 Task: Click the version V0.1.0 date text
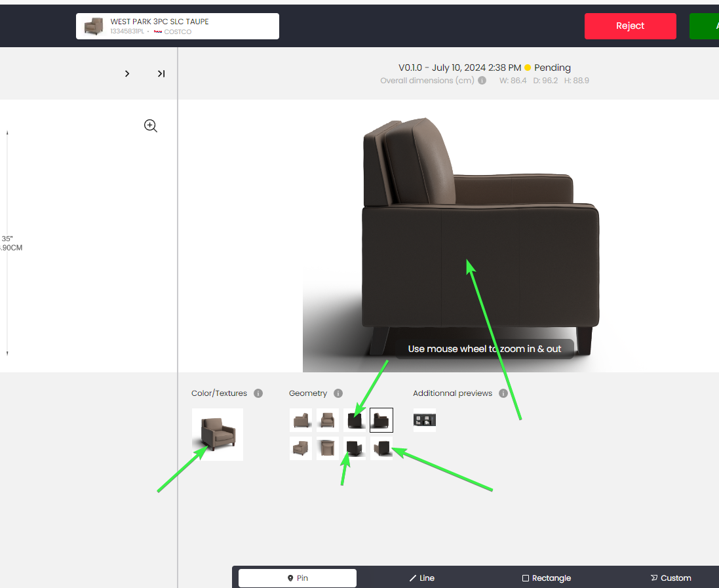[459, 68]
